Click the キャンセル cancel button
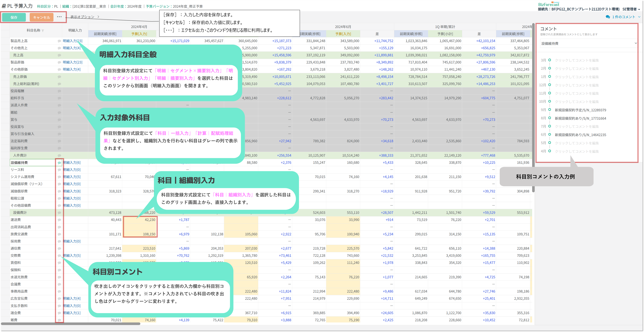The width and height of the screenshot is (644, 332). pyautogui.click(x=41, y=17)
